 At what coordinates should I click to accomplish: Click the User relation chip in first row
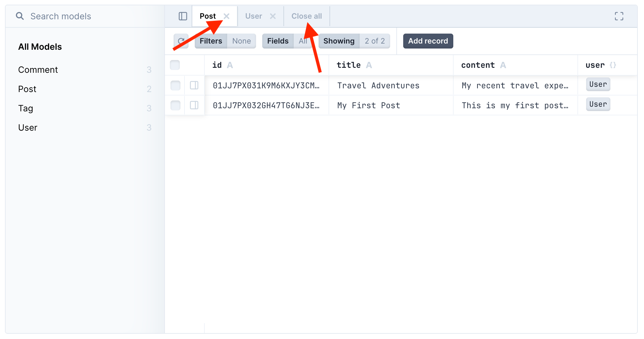tap(598, 85)
